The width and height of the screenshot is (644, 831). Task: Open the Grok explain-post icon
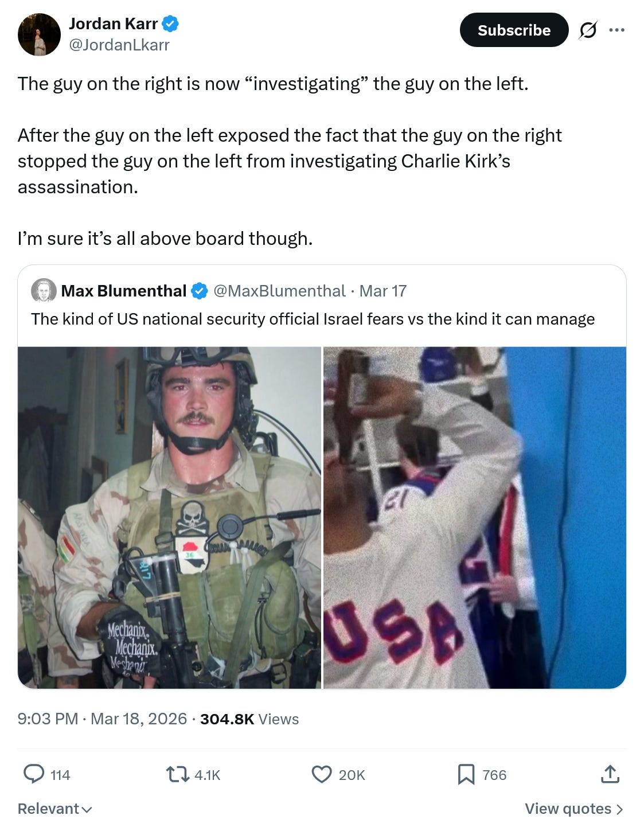pos(587,30)
